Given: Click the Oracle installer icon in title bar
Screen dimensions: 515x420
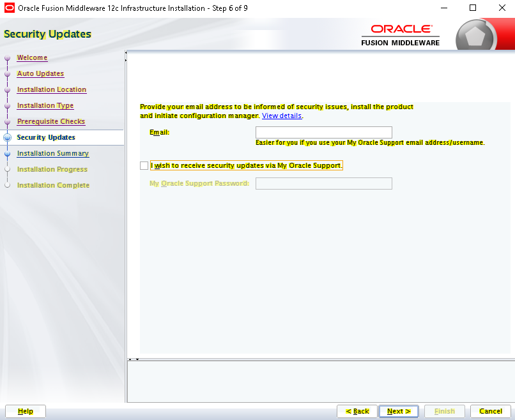Looking at the screenshot, I should click(x=9, y=8).
